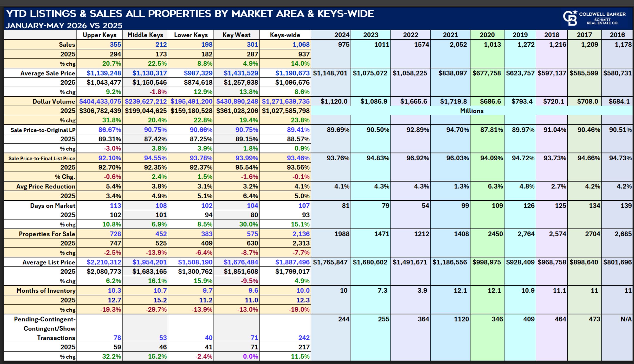The width and height of the screenshot is (634, 364).
Task: Click the 2020 year column header
Action: (x=487, y=35)
